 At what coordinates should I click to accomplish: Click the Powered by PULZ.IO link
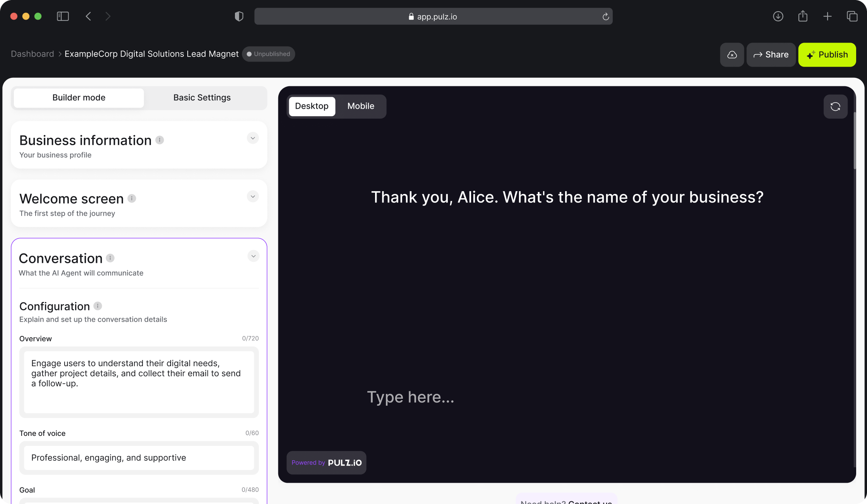(327, 463)
